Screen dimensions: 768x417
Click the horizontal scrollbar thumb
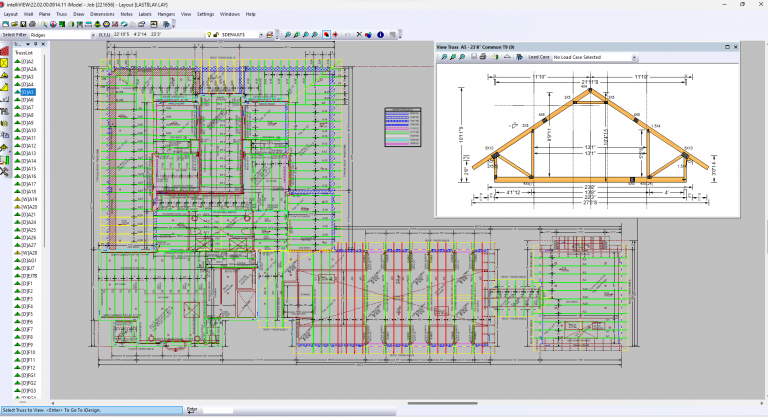(442, 404)
